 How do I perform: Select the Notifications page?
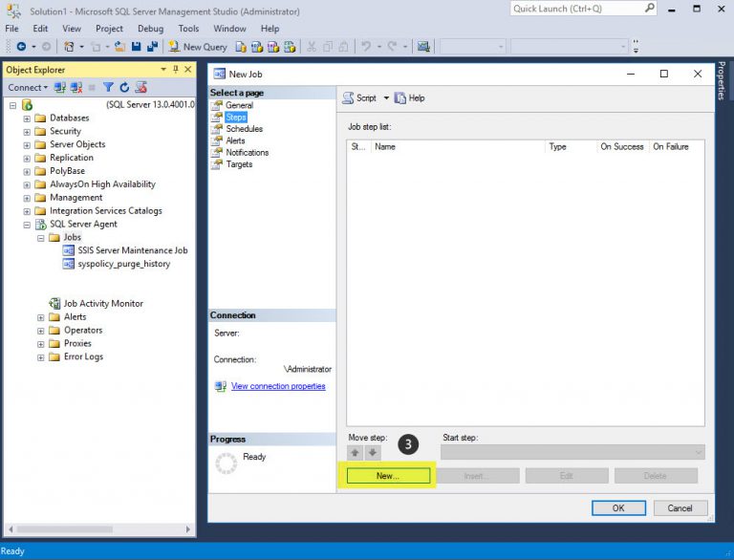tap(248, 152)
